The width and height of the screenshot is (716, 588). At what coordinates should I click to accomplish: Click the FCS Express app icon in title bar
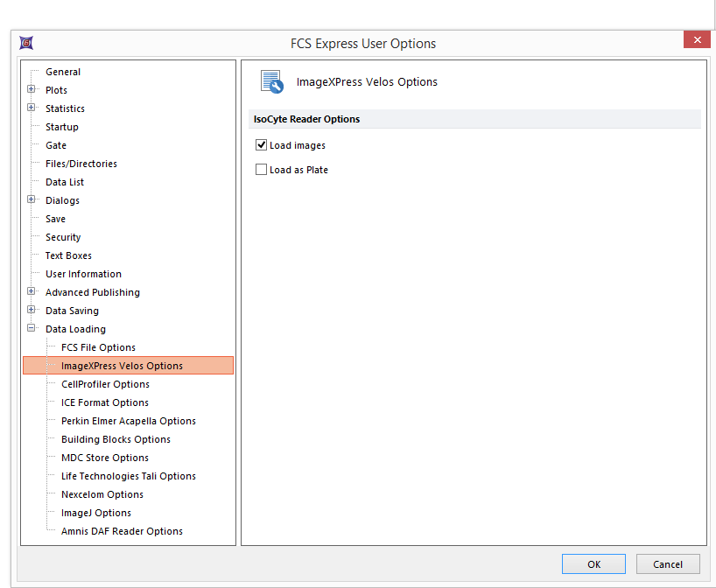[25, 43]
